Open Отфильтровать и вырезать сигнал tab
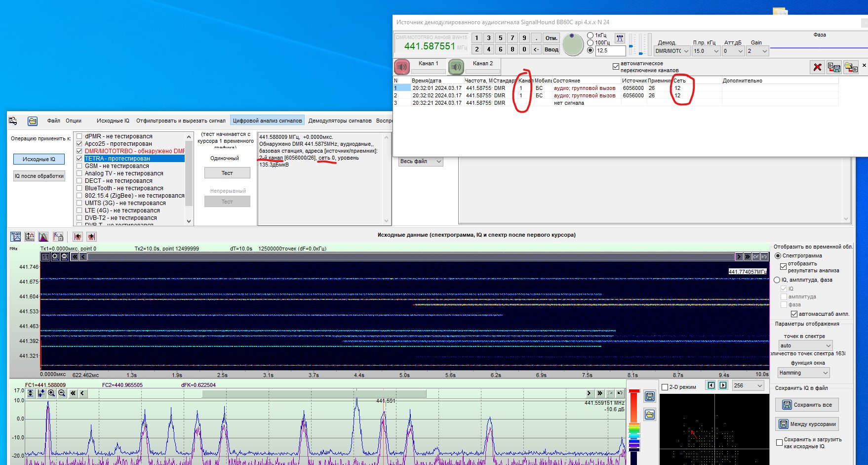Screen dimensions: 868x465 181,121
